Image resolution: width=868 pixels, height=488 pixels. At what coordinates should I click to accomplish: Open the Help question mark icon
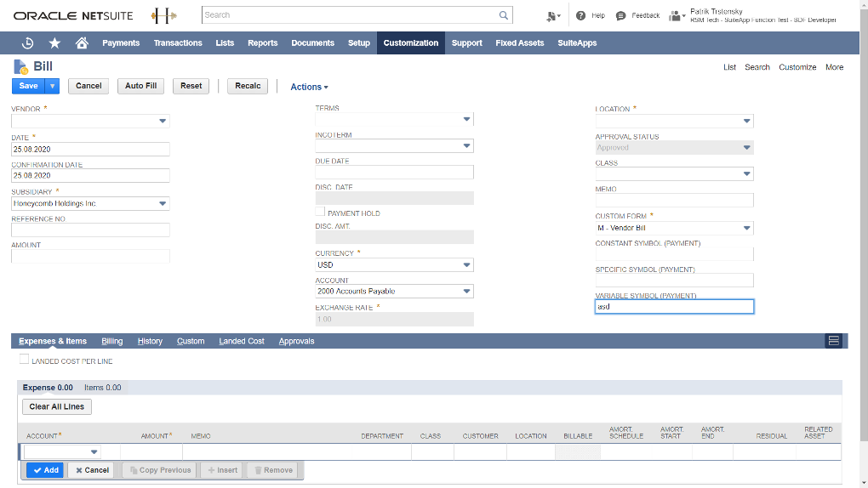tap(580, 15)
